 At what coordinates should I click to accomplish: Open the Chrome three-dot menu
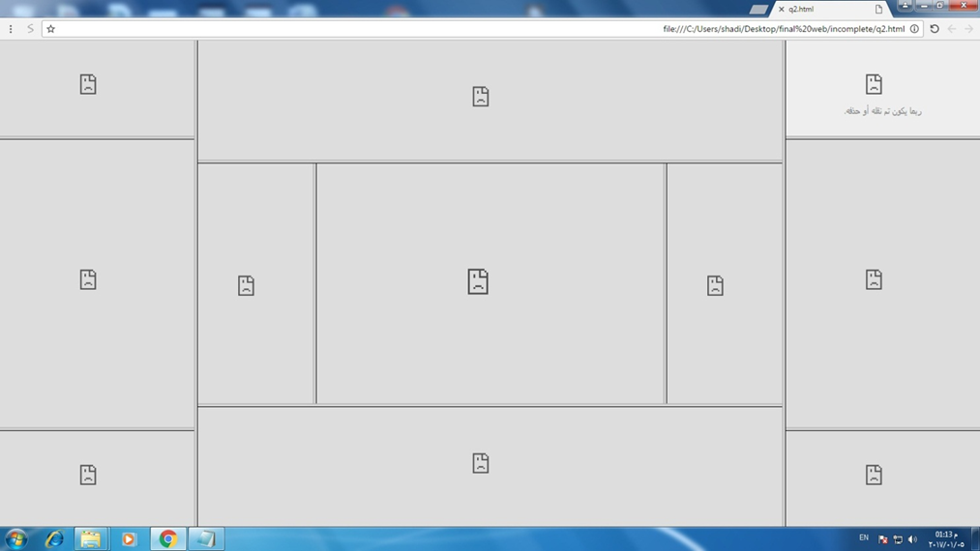(x=11, y=29)
